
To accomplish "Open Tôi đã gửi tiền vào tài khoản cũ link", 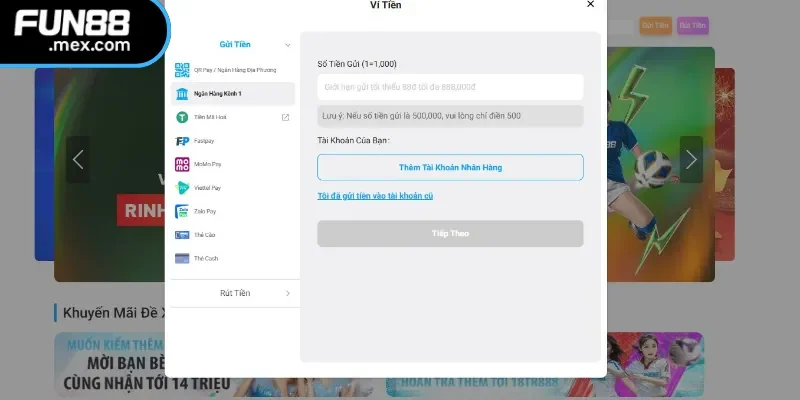I will click(375, 196).
